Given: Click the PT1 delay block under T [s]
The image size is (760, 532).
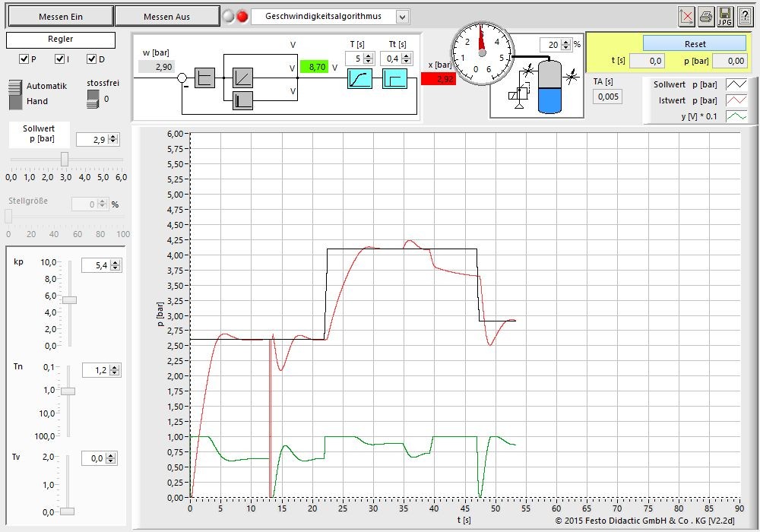Looking at the screenshot, I should (359, 78).
